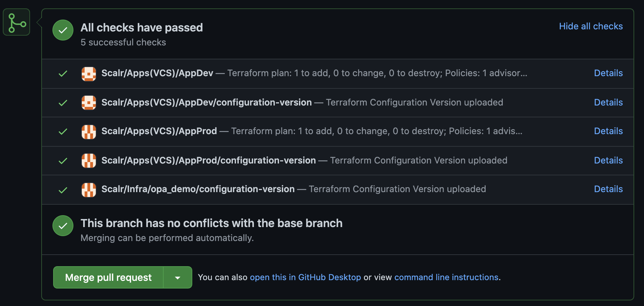This screenshot has width=644, height=306.
Task: Click success checkmark on AppDev/configuration-version row
Action: [63, 103]
